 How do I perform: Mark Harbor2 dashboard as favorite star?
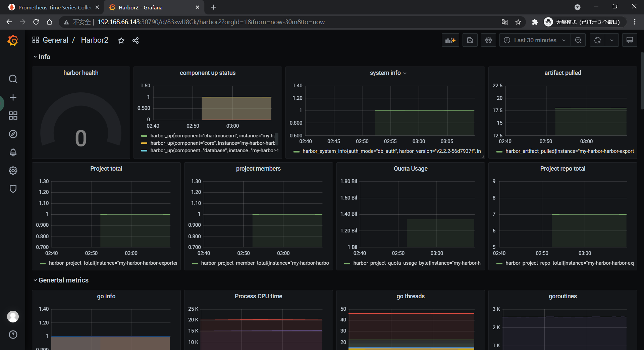pyautogui.click(x=121, y=41)
